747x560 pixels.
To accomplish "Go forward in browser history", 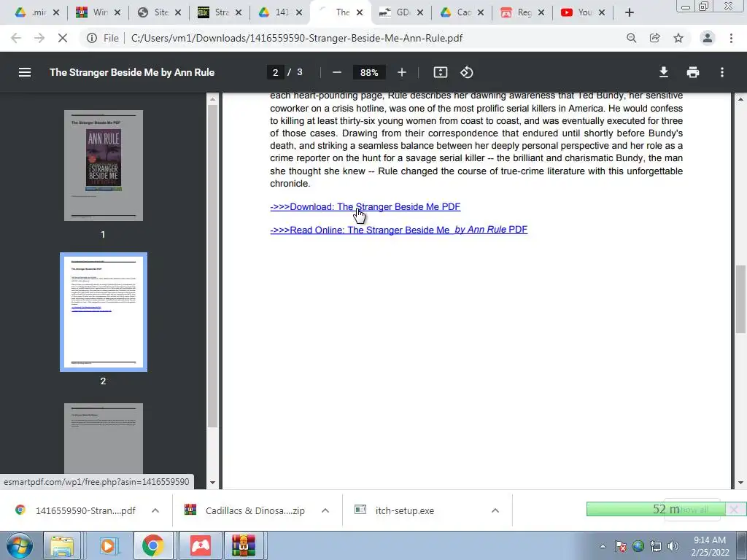I will (x=39, y=38).
